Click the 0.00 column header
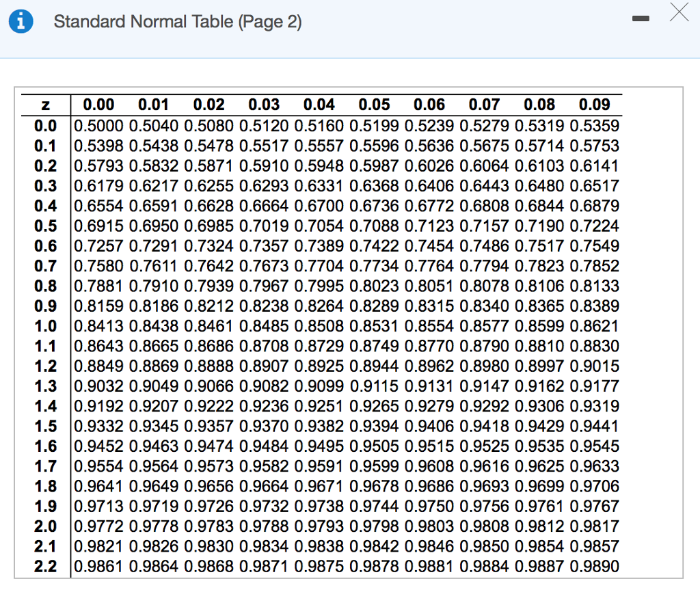Screen dimensions: 700x592 pyautogui.click(x=97, y=105)
